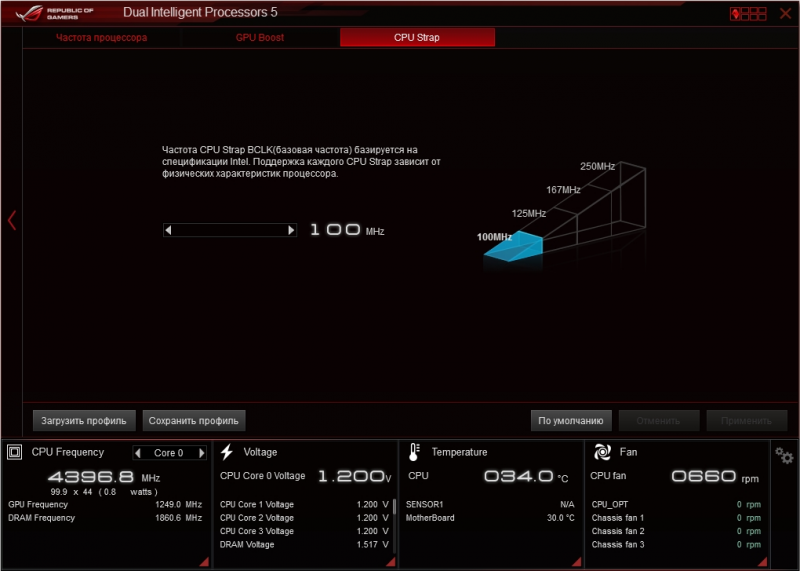The height and width of the screenshot is (571, 800).
Task: Click the Voltage lightning bolt icon
Action: click(x=227, y=452)
